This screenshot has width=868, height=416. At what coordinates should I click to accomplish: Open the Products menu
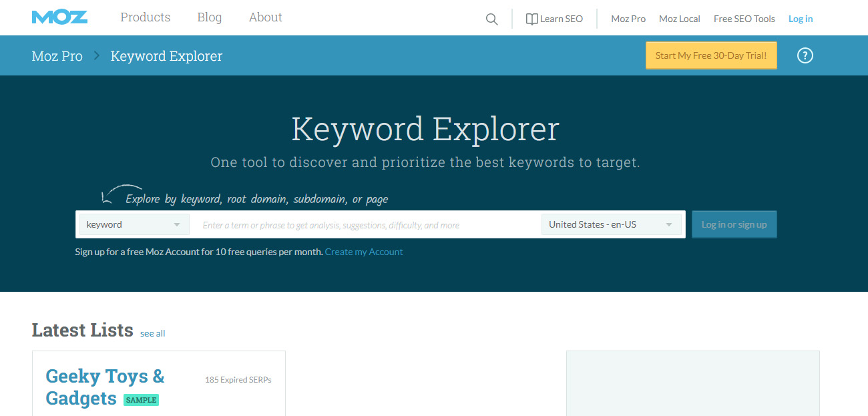pyautogui.click(x=145, y=17)
